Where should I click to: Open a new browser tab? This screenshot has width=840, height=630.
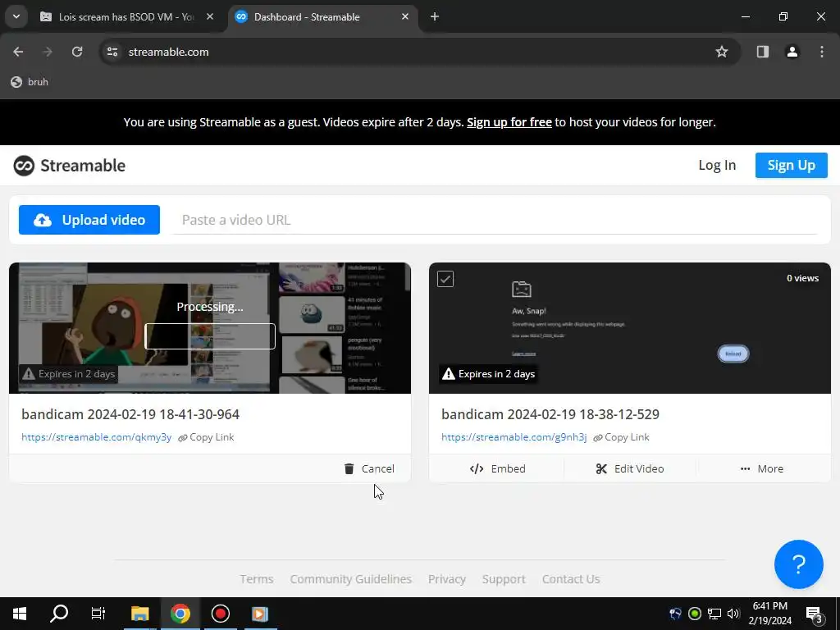click(x=435, y=16)
